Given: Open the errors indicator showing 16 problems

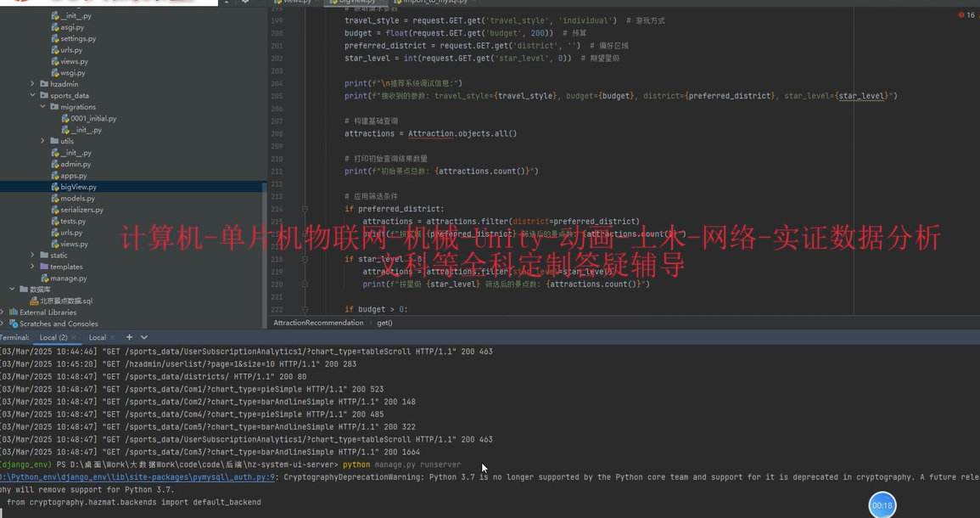Looking at the screenshot, I should [966, 14].
